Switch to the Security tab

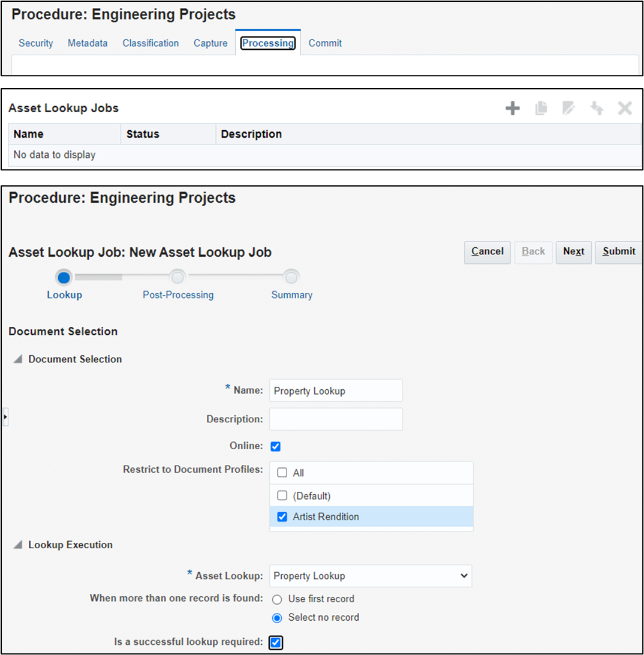pos(35,43)
